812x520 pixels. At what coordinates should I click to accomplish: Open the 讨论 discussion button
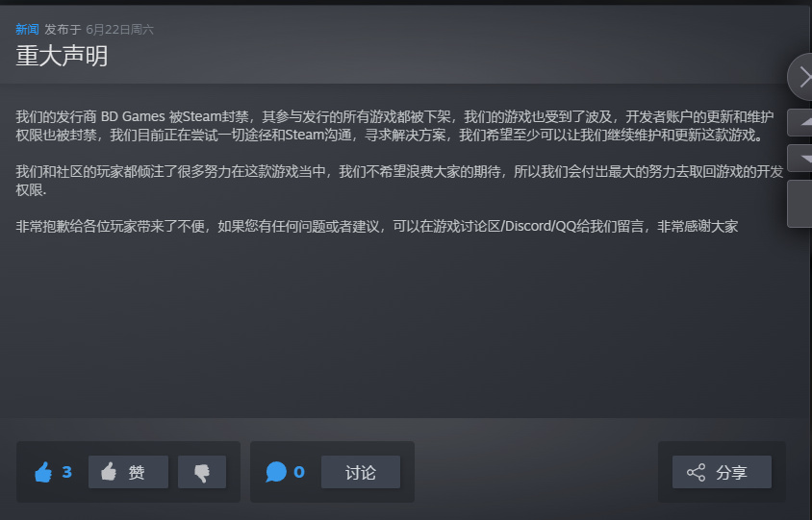coord(361,472)
